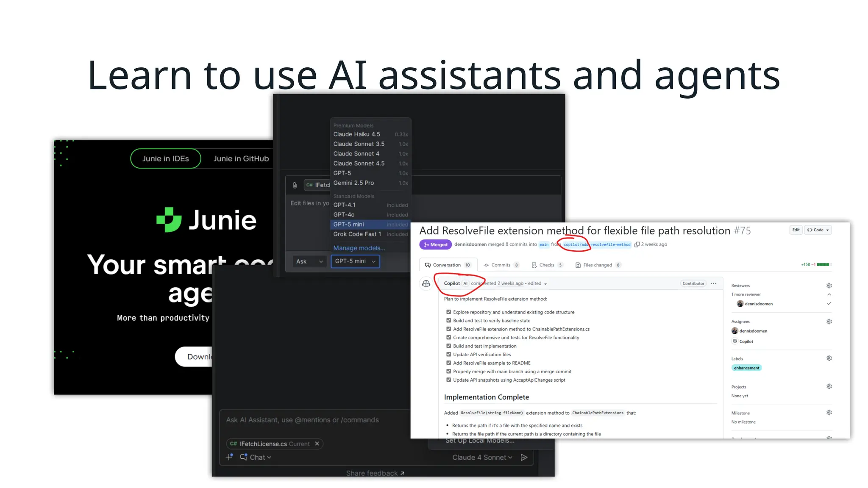Viewport: 868px width, 488px height.
Task: Select Claude Haiku 4.5 from the model list
Action: click(370, 134)
